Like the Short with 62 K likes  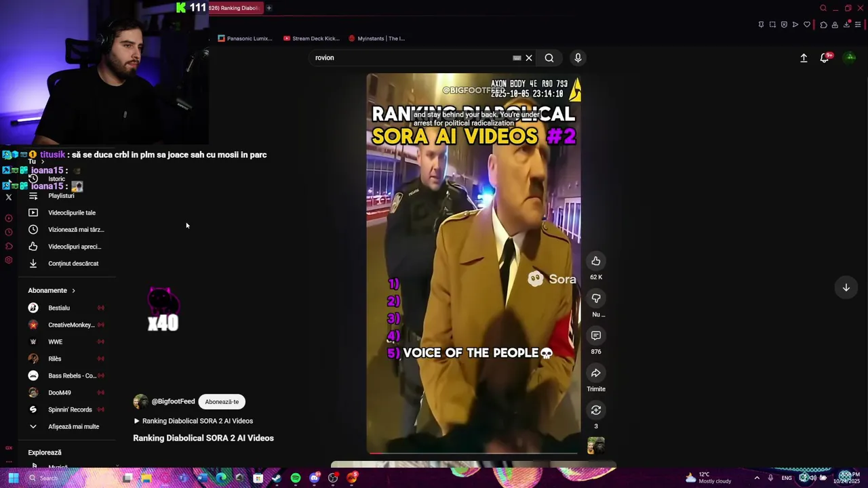click(595, 261)
